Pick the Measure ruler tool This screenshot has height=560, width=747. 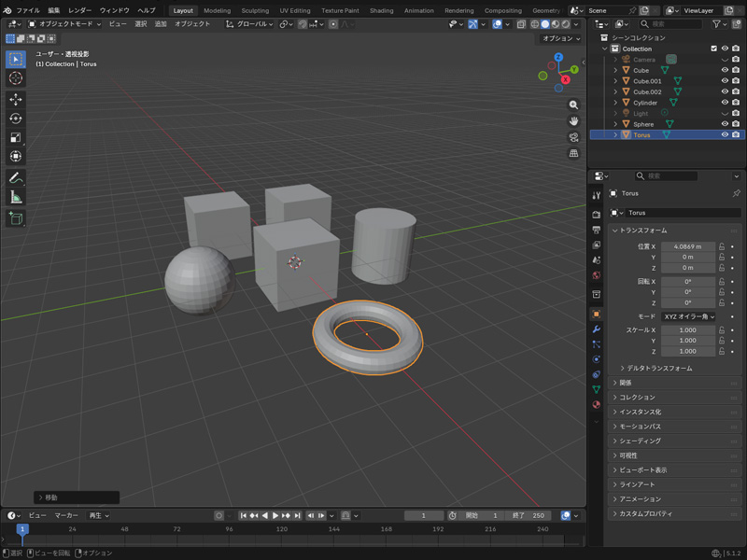click(x=16, y=197)
